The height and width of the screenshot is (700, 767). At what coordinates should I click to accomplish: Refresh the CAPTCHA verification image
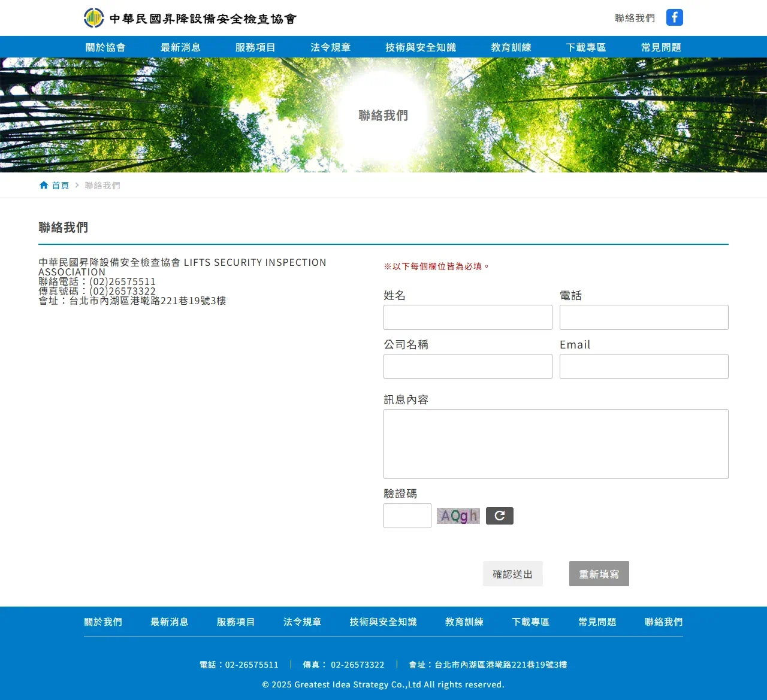tap(500, 516)
